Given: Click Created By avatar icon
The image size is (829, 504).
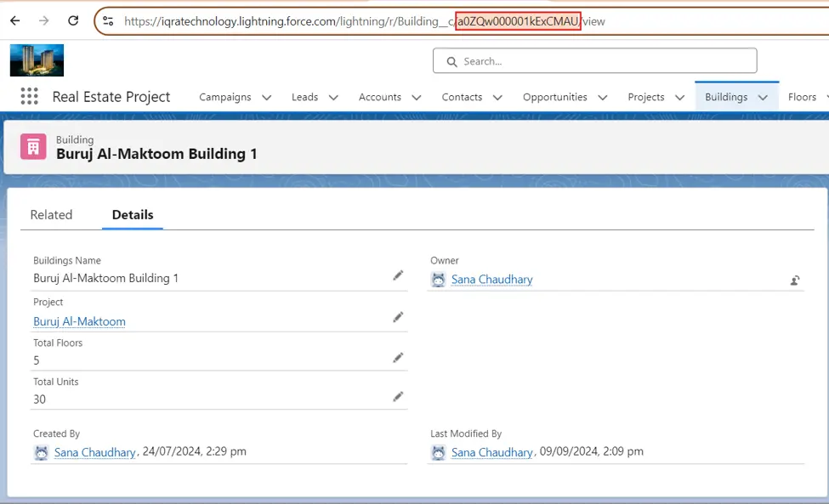Looking at the screenshot, I should click(x=42, y=453).
